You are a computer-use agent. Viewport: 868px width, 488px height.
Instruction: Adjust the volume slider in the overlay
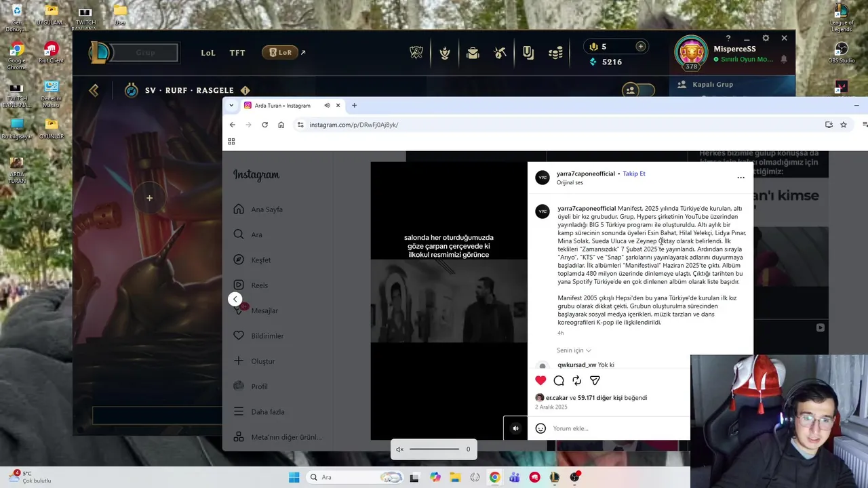pyautogui.click(x=434, y=449)
